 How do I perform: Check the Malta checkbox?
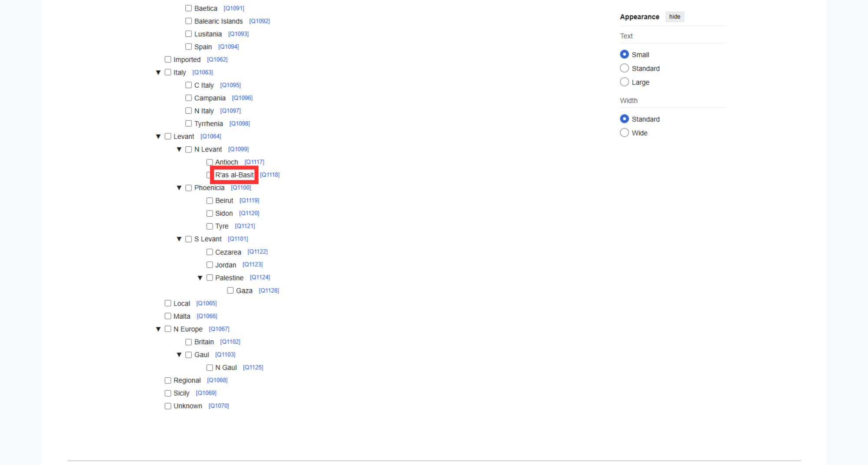pyautogui.click(x=168, y=316)
